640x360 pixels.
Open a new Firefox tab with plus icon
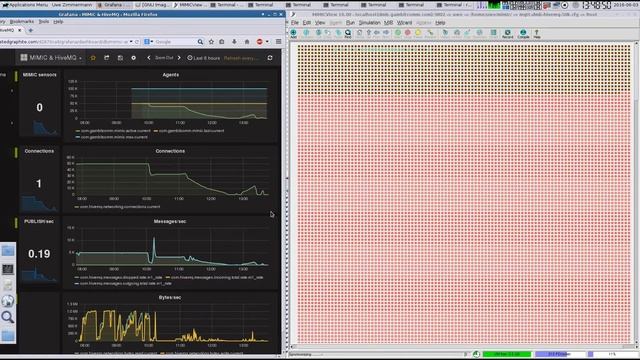pos(31,30)
